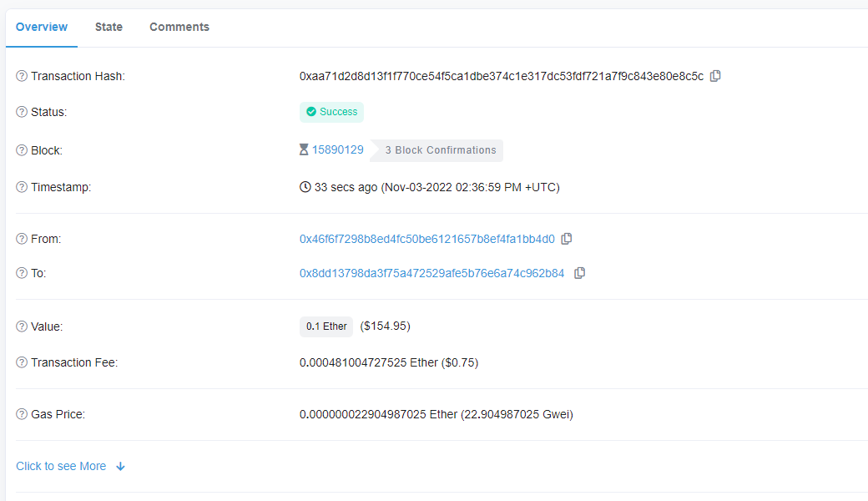The width and height of the screenshot is (868, 501).
Task: Copy the From address icon
Action: pyautogui.click(x=567, y=239)
